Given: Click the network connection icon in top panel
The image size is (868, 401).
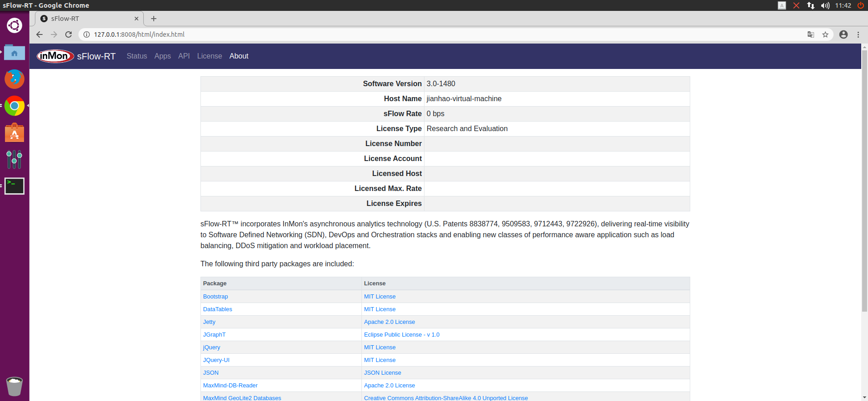Looking at the screenshot, I should [x=811, y=5].
